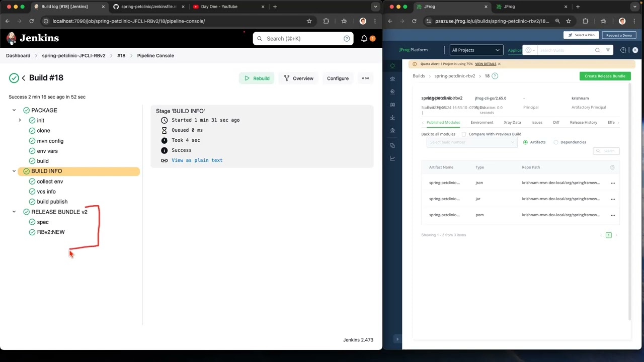This screenshot has width=644, height=362.
Task: Open the Issues tab
Action: tap(537, 123)
